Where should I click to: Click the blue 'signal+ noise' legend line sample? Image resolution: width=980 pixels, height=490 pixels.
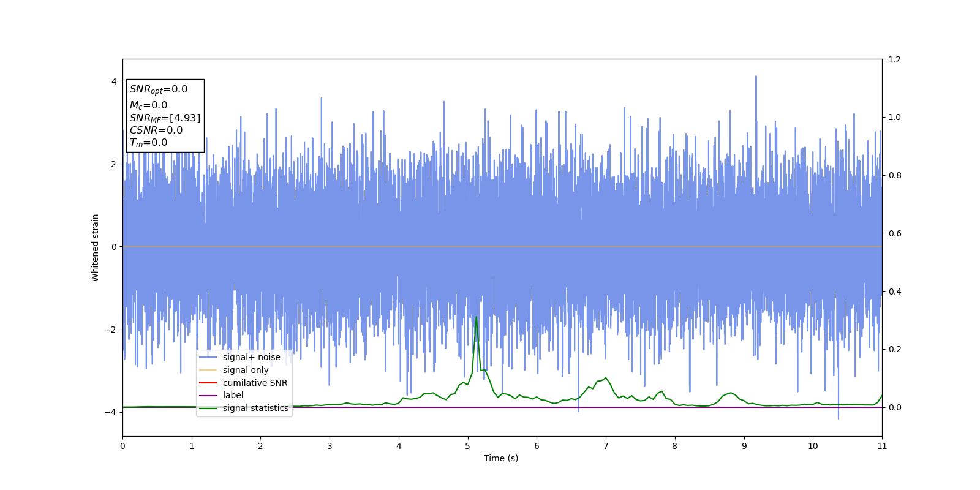208,358
